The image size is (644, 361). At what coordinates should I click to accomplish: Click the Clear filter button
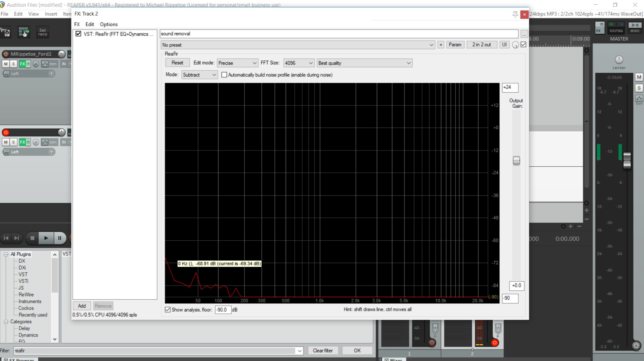[x=323, y=351]
